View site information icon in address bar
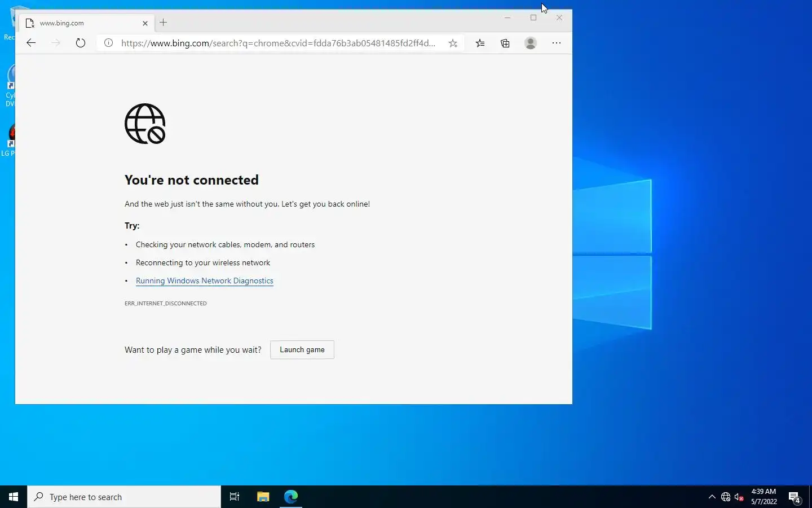 108,43
